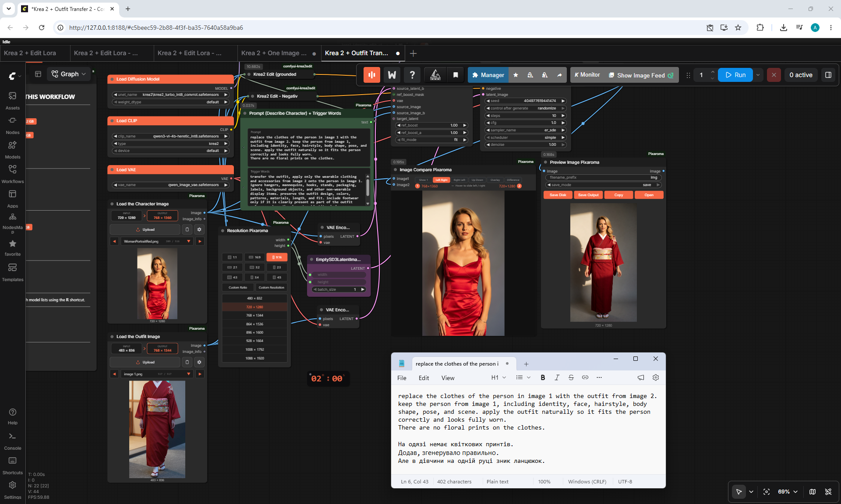Open the favorite sidebar panel
This screenshot has height=504, width=841.
click(x=12, y=247)
